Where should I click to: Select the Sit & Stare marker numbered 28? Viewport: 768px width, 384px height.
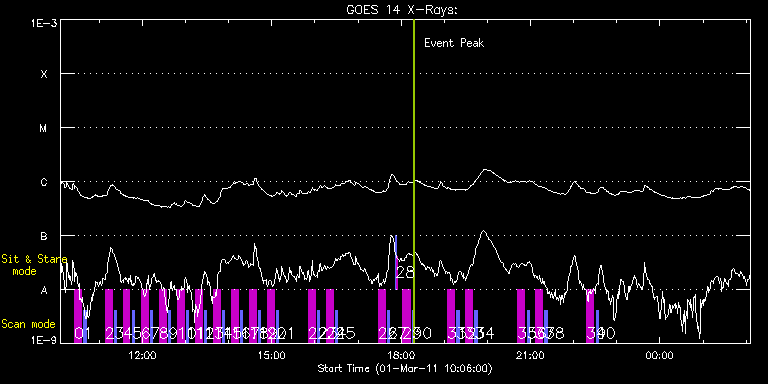[x=396, y=263]
